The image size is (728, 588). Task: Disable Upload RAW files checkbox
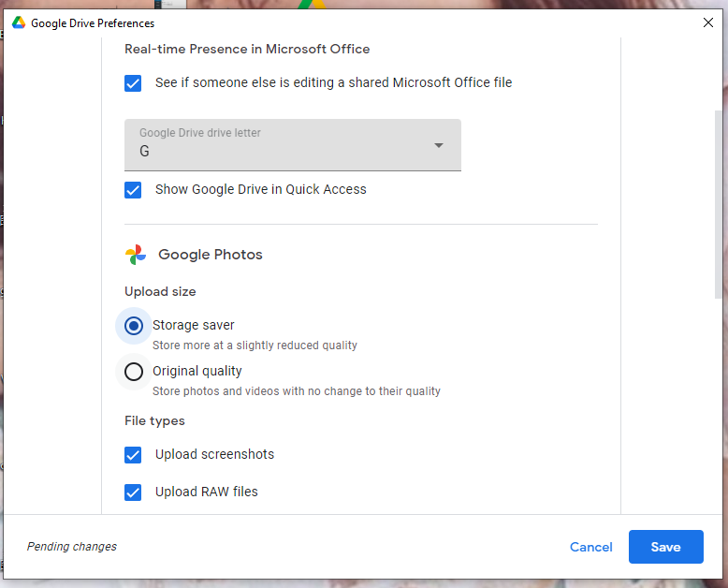tap(133, 492)
